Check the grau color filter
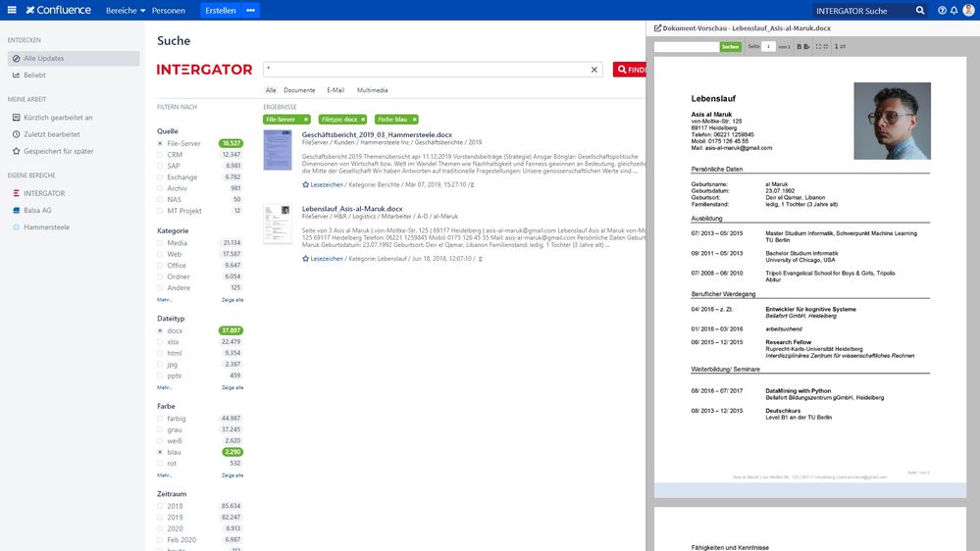The width and height of the screenshot is (980, 551). 160,429
